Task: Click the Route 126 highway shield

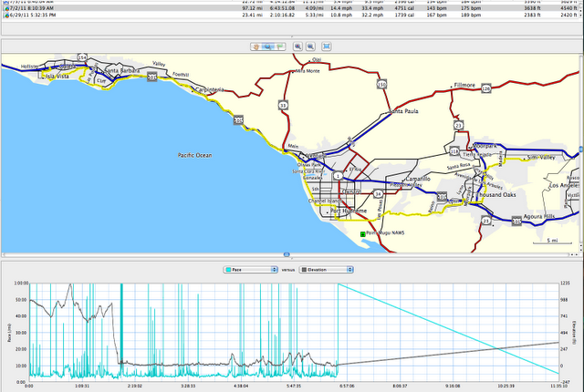Action: [x=485, y=88]
